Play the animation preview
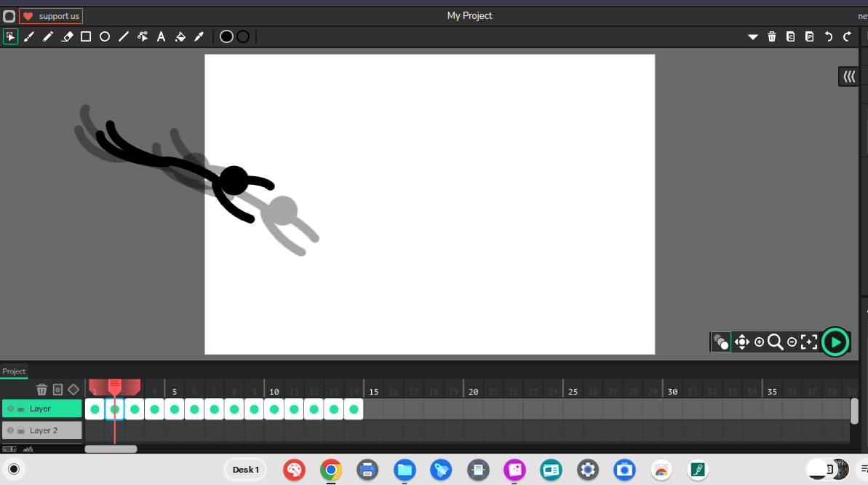This screenshot has width=868, height=485. point(835,342)
